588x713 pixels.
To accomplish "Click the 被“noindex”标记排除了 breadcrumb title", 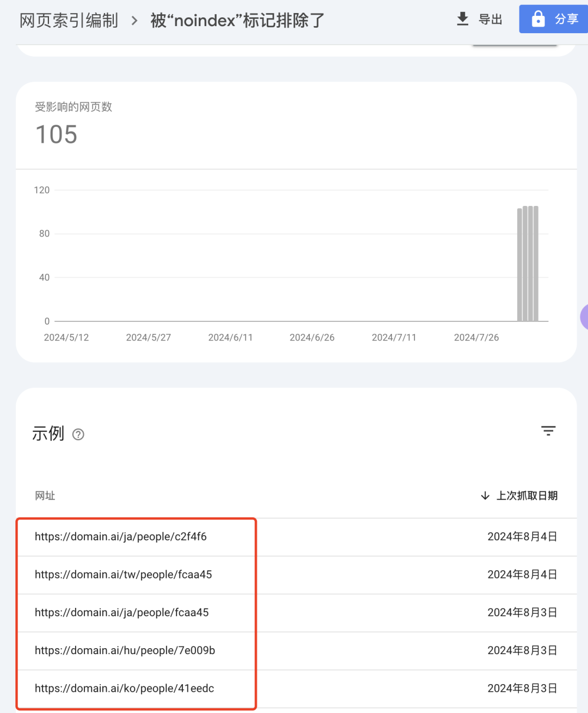I will click(x=237, y=21).
